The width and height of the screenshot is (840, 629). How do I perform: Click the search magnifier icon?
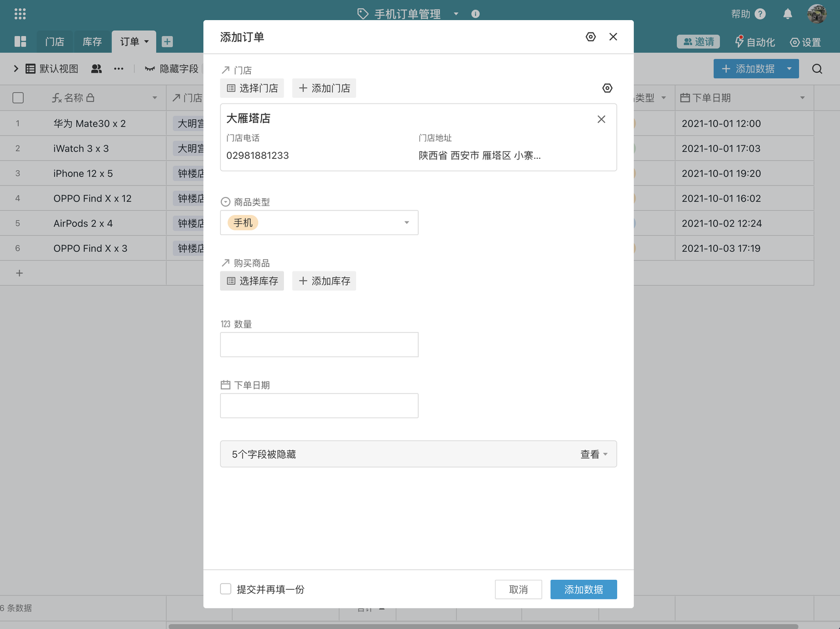pos(817,69)
